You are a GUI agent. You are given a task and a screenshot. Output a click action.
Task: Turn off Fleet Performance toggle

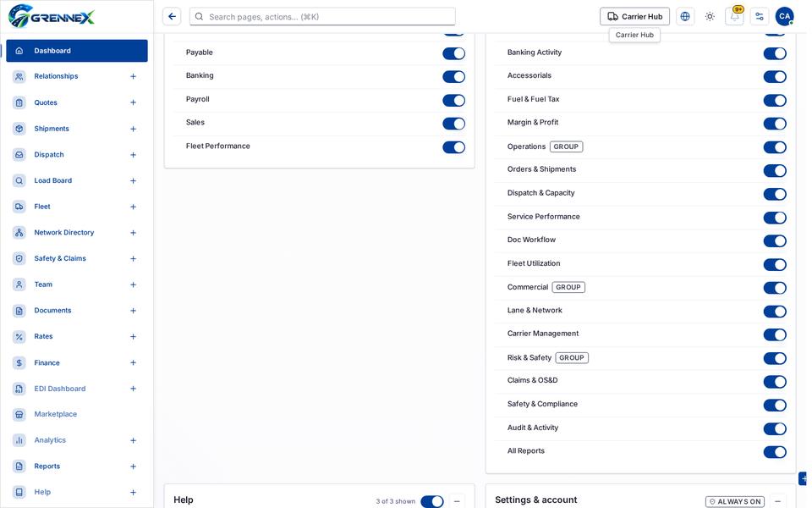(x=453, y=147)
